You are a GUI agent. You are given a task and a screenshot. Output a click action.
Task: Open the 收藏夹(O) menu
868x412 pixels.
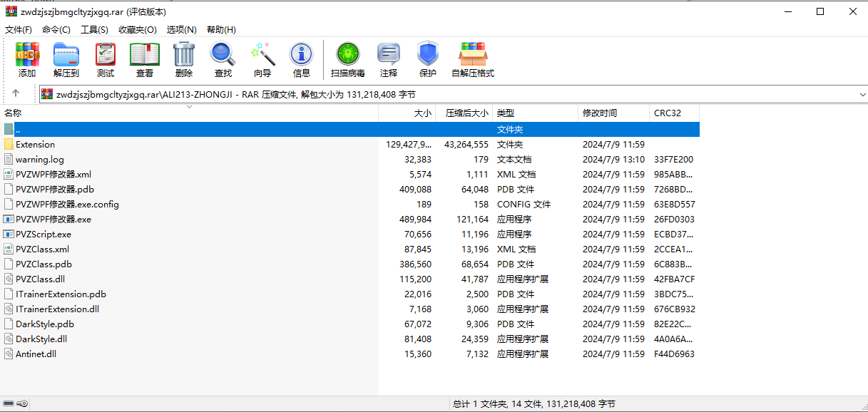(x=138, y=29)
